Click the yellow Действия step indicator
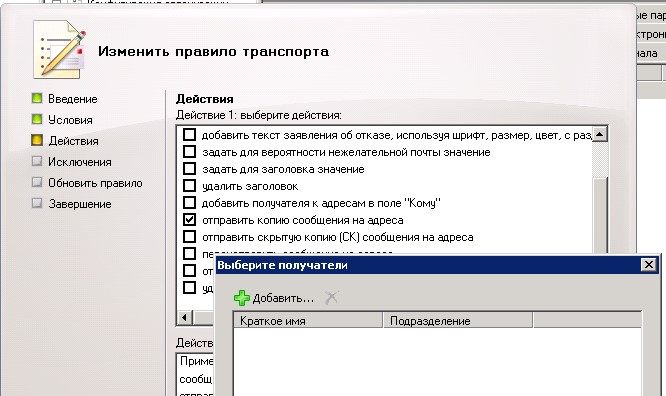Image resolution: width=666 pixels, height=396 pixels. (37, 140)
